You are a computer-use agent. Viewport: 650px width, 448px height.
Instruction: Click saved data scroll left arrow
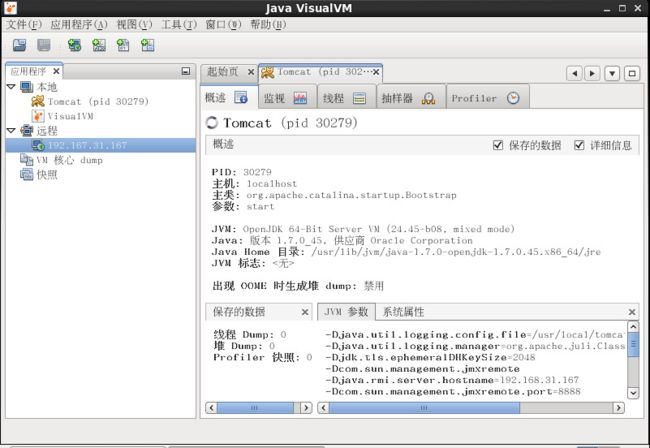pos(211,408)
